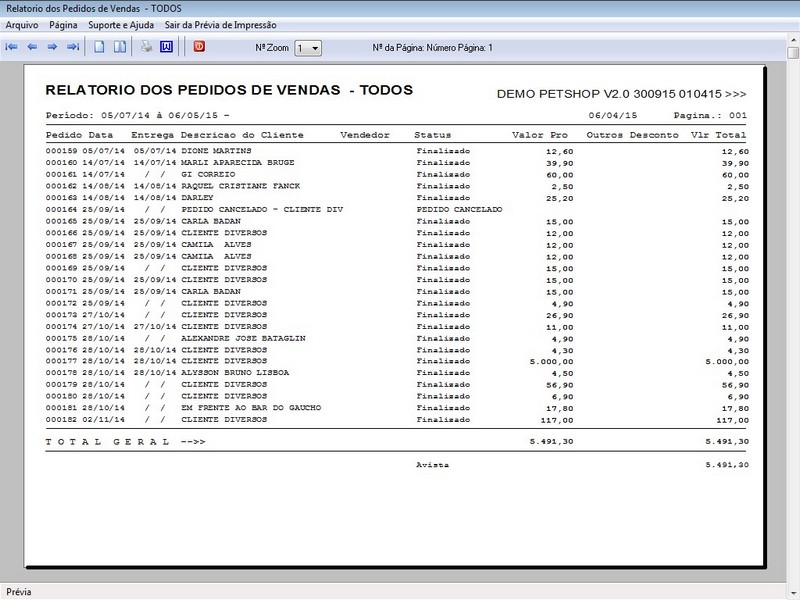
Task: Click the Valor Pro column header
Action: 540,135
